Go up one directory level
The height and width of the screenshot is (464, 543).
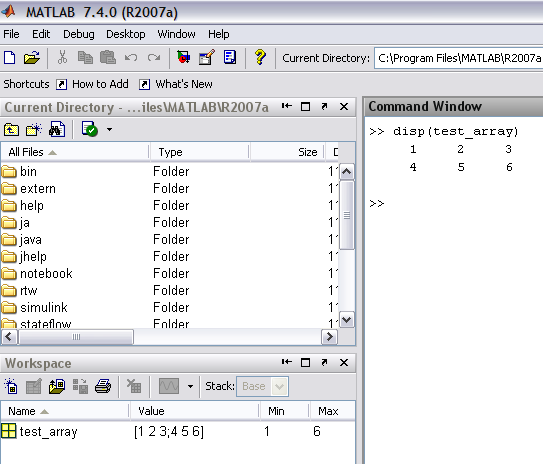coord(11,130)
